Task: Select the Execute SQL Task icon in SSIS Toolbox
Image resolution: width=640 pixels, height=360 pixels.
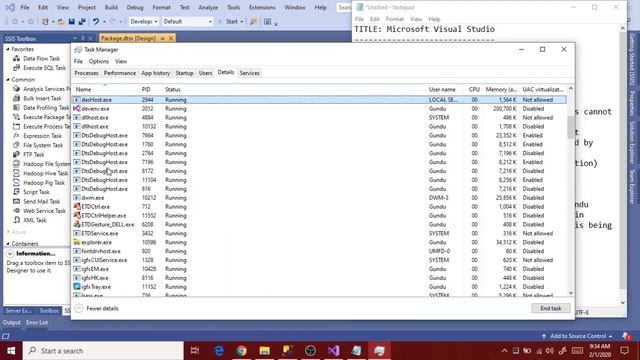Action: (16, 68)
